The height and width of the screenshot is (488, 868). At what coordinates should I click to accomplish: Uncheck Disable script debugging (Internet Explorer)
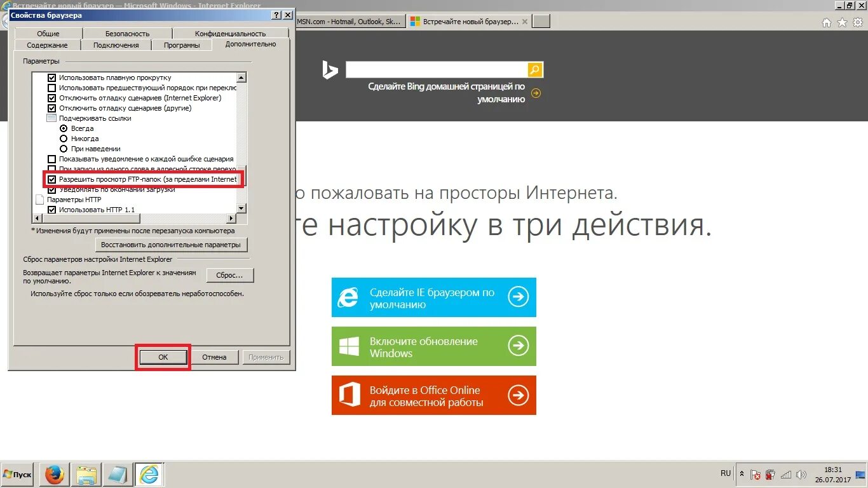click(x=52, y=98)
